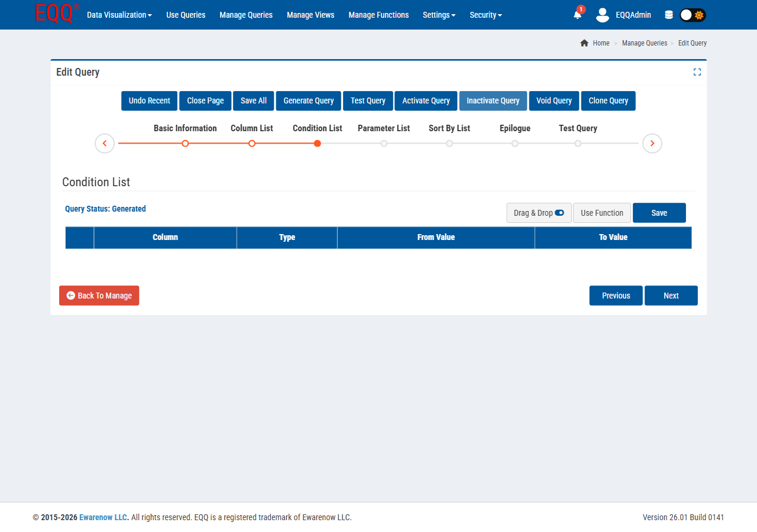
Task: Toggle the Drag & Drop switch
Action: point(559,213)
